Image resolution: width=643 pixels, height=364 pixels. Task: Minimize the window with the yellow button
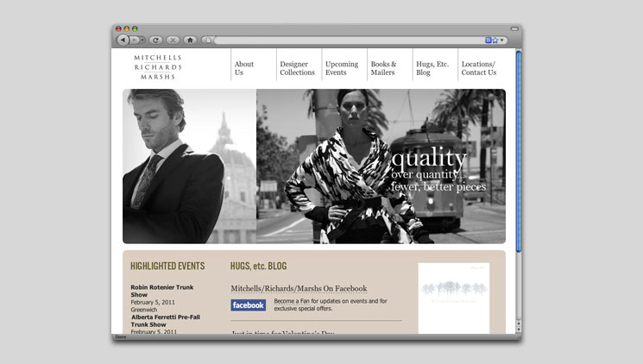[127, 28]
